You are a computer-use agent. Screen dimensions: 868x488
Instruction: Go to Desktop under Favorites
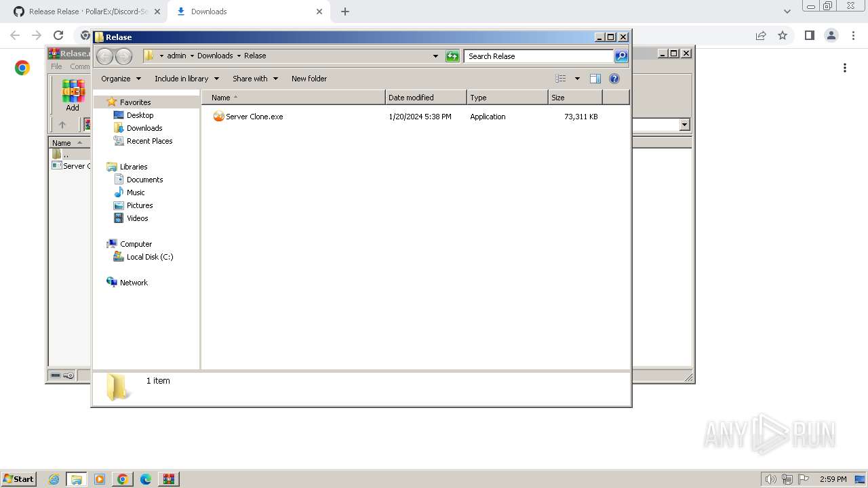pyautogui.click(x=140, y=115)
